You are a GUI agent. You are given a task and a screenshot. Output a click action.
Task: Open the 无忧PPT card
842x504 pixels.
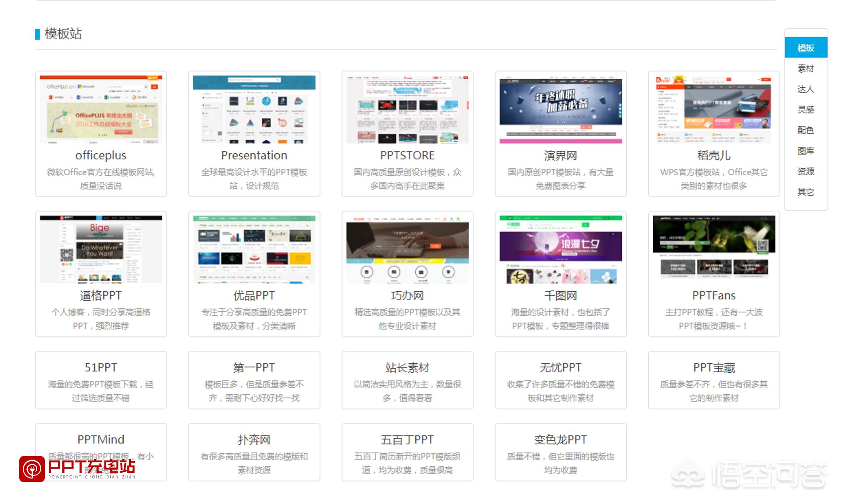coord(561,380)
